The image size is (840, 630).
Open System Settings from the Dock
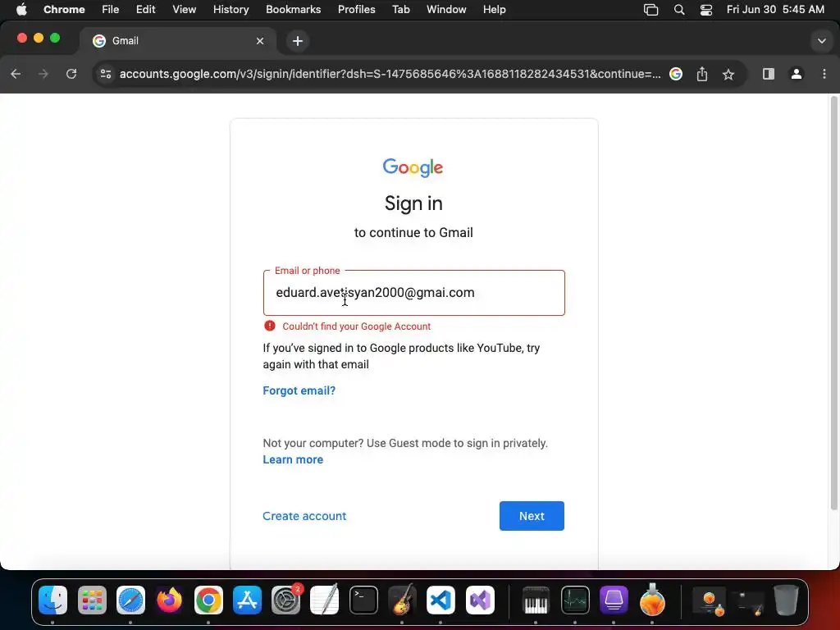click(286, 600)
